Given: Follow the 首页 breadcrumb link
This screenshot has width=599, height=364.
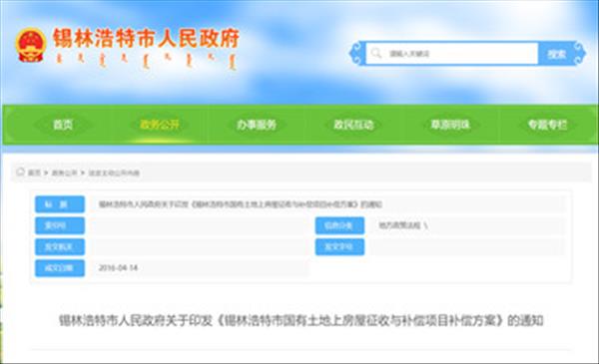Looking at the screenshot, I should (34, 173).
